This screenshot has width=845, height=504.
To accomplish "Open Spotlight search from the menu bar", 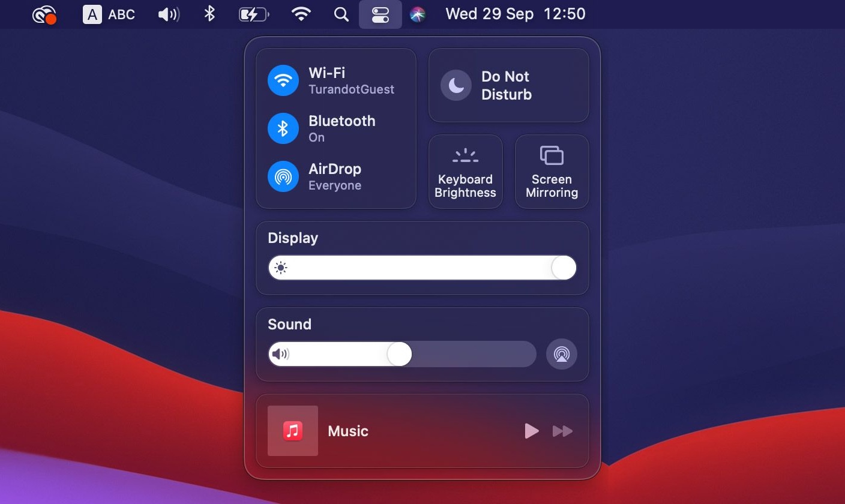I will [341, 14].
